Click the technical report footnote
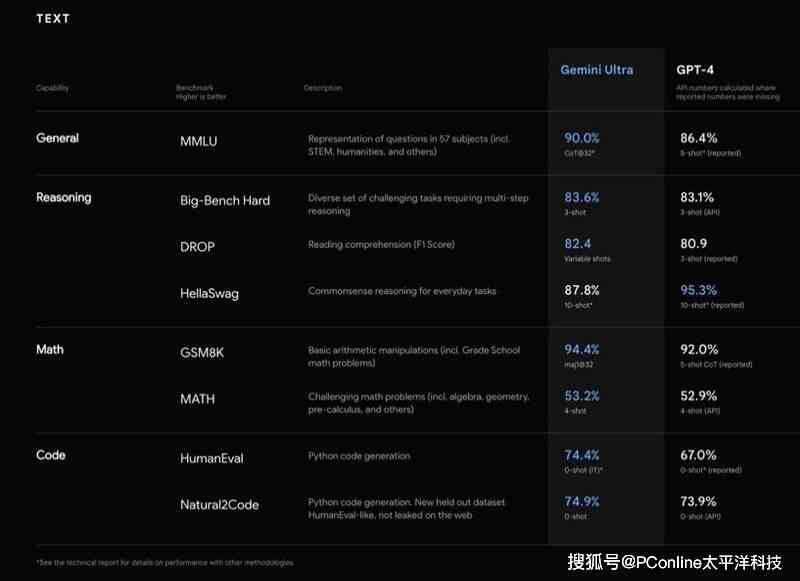 pos(165,563)
